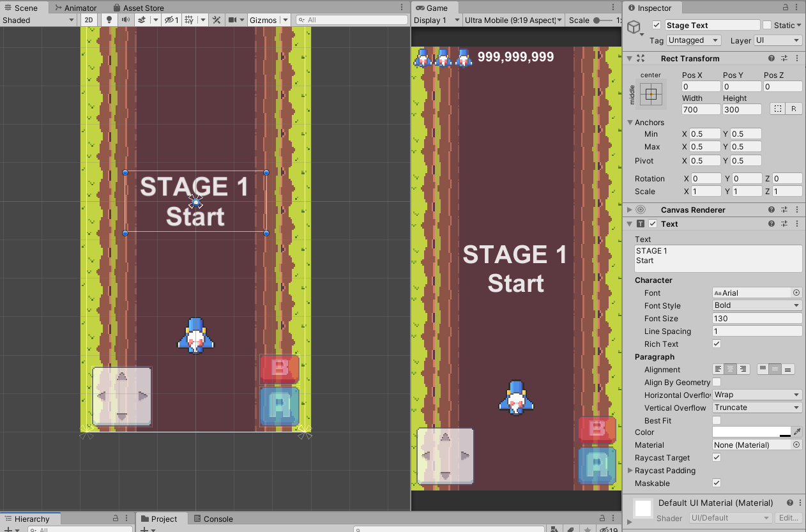
Task: Open Text component help icon
Action: tap(772, 224)
